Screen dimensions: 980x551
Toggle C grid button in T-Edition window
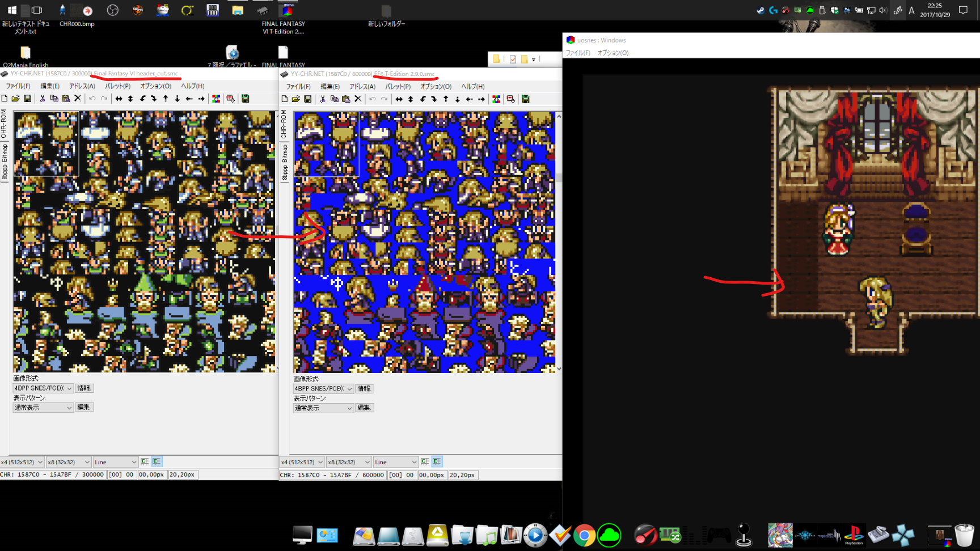(x=425, y=462)
